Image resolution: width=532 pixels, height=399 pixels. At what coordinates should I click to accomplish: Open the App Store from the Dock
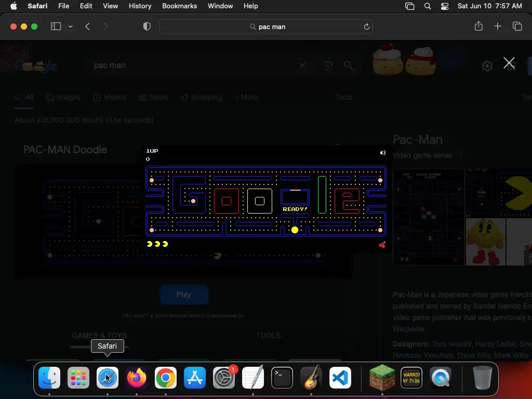pos(195,377)
